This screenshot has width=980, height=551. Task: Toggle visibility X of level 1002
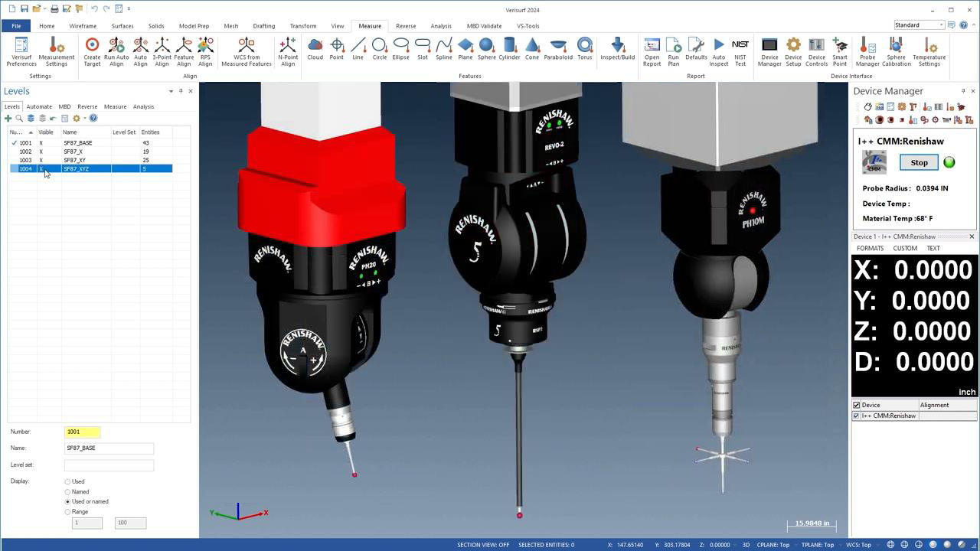click(x=41, y=152)
